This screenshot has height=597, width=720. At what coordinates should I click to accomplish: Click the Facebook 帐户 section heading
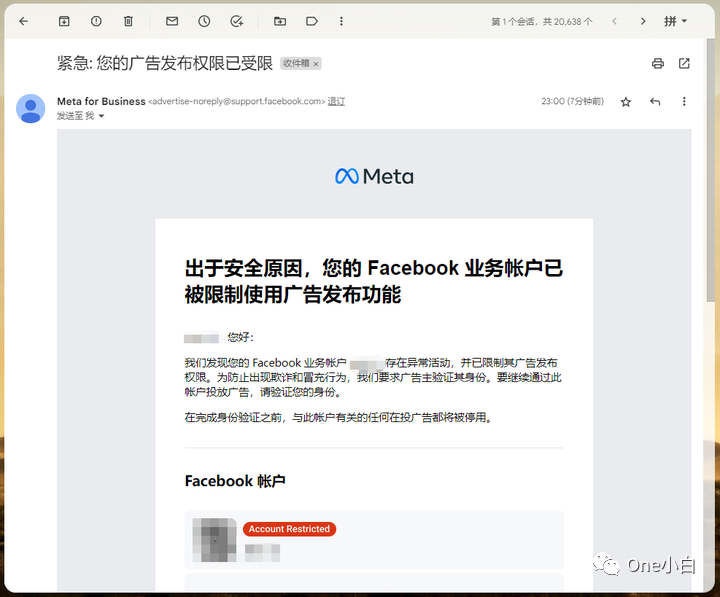(235, 481)
